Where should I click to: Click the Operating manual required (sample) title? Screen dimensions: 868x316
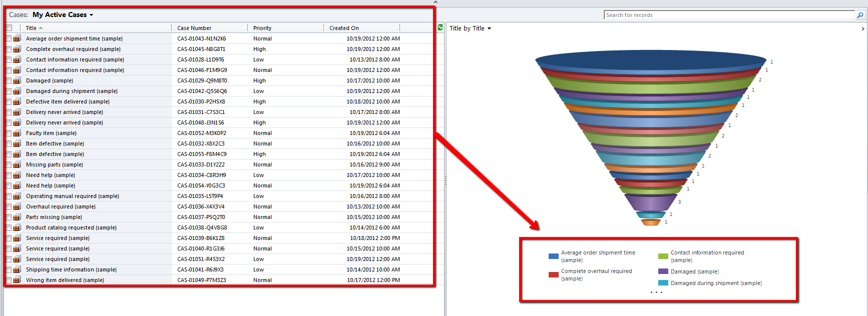point(73,196)
